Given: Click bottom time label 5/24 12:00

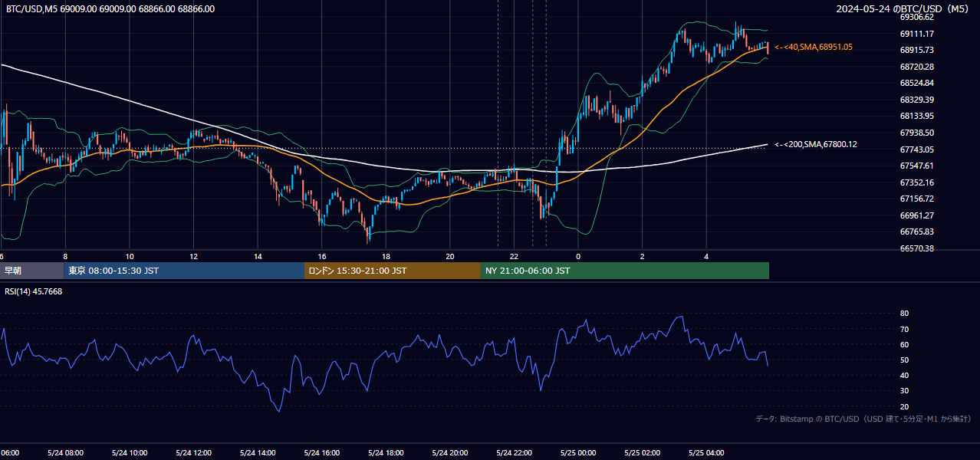Looking at the screenshot, I should (x=194, y=452).
